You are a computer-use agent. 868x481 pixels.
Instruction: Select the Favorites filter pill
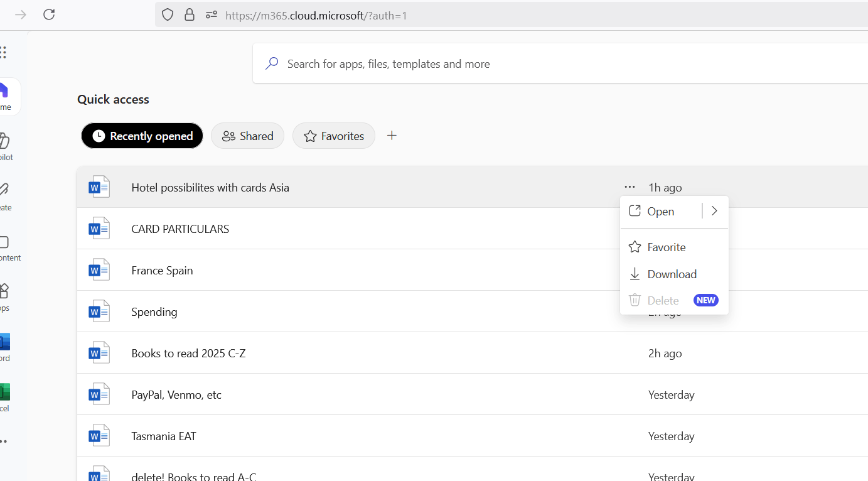[x=333, y=136]
